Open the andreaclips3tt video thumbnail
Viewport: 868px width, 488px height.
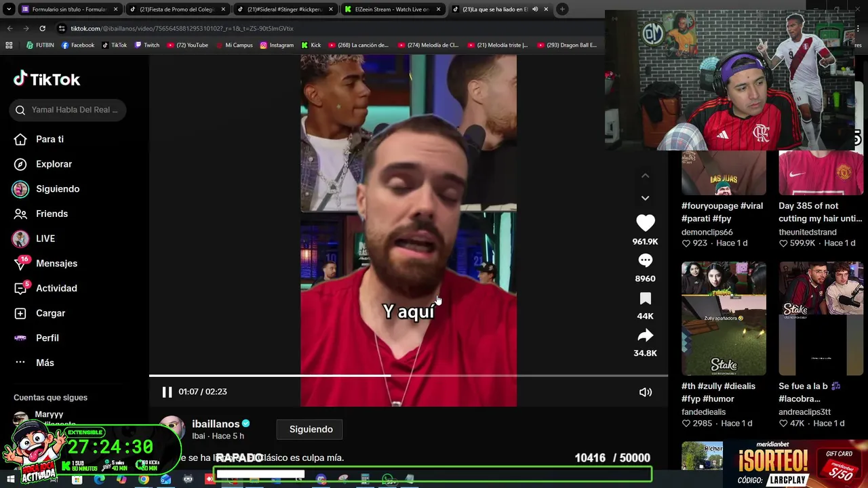tap(821, 319)
